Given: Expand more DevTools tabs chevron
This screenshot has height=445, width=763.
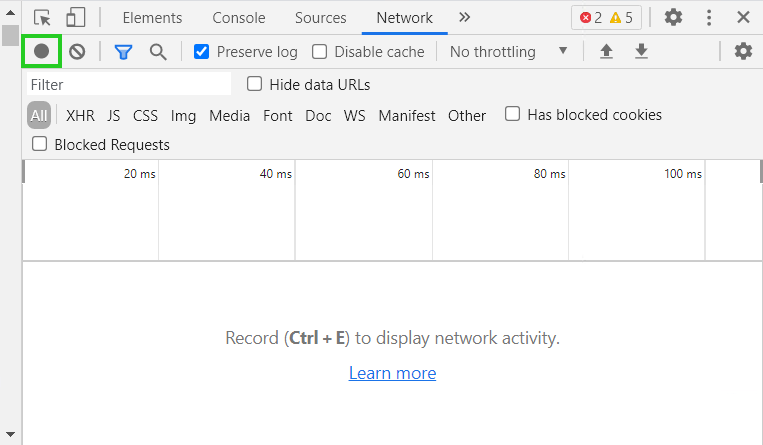Looking at the screenshot, I should point(464,17).
